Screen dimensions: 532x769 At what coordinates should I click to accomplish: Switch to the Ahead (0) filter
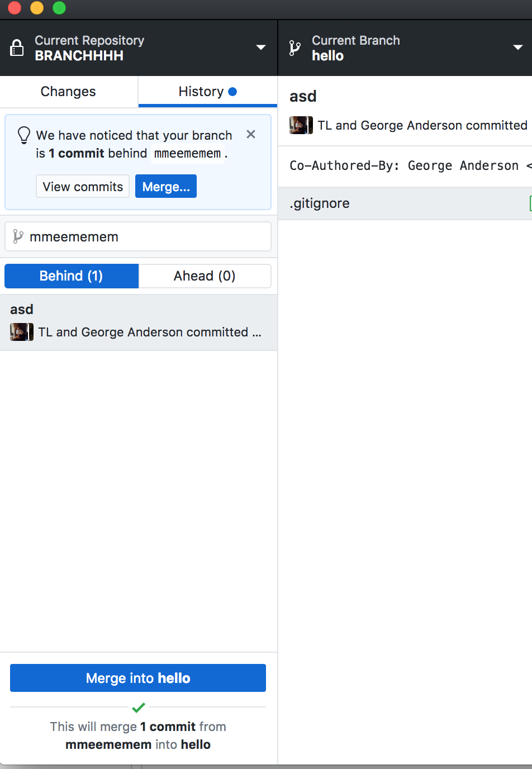coord(205,276)
